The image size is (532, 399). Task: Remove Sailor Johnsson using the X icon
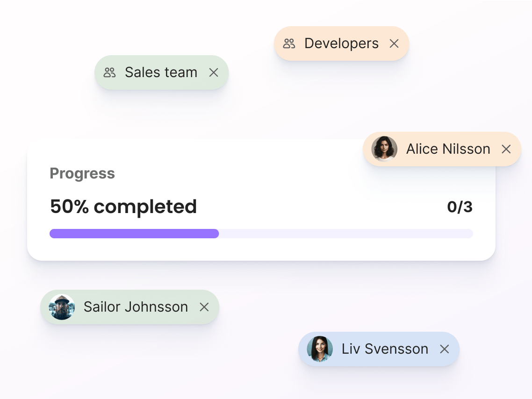click(x=204, y=307)
